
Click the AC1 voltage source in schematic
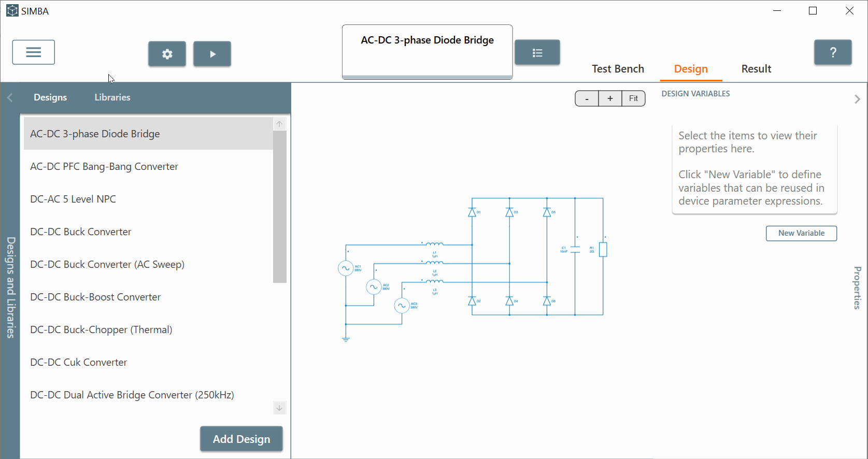[x=346, y=268]
